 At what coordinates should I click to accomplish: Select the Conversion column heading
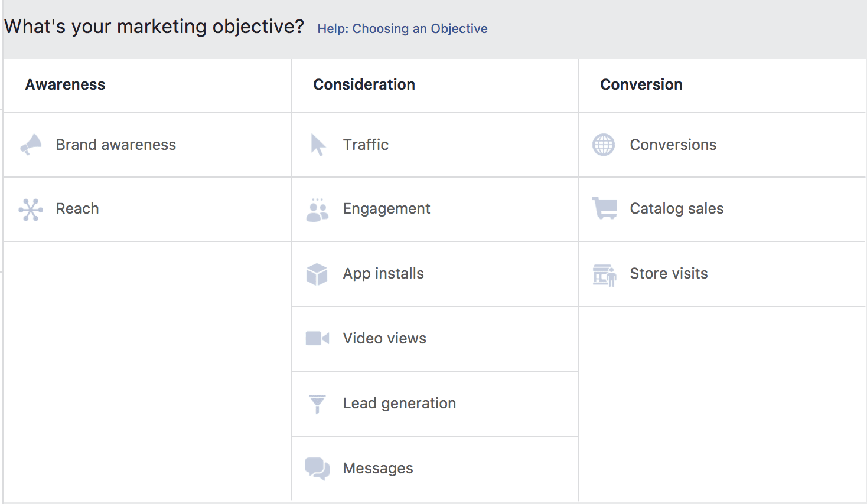click(x=641, y=85)
